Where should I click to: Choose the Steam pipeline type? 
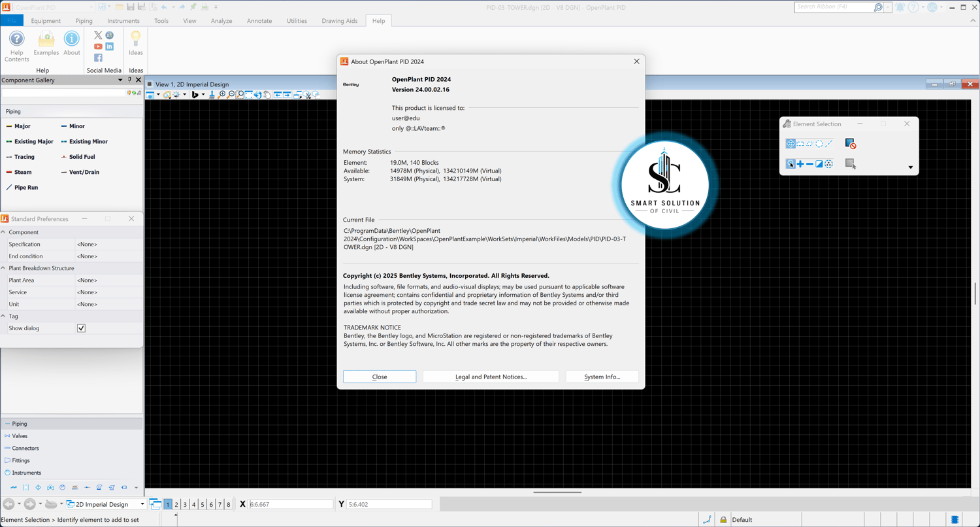[19, 172]
